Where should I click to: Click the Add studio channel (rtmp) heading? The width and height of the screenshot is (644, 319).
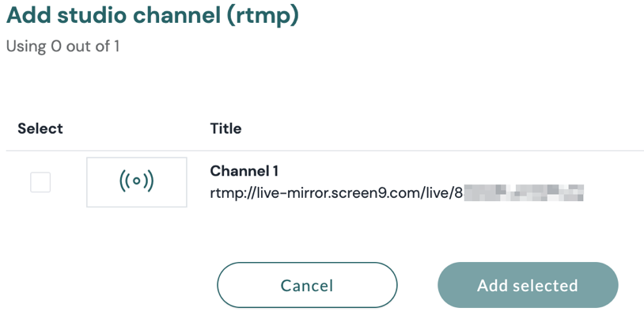153,16
